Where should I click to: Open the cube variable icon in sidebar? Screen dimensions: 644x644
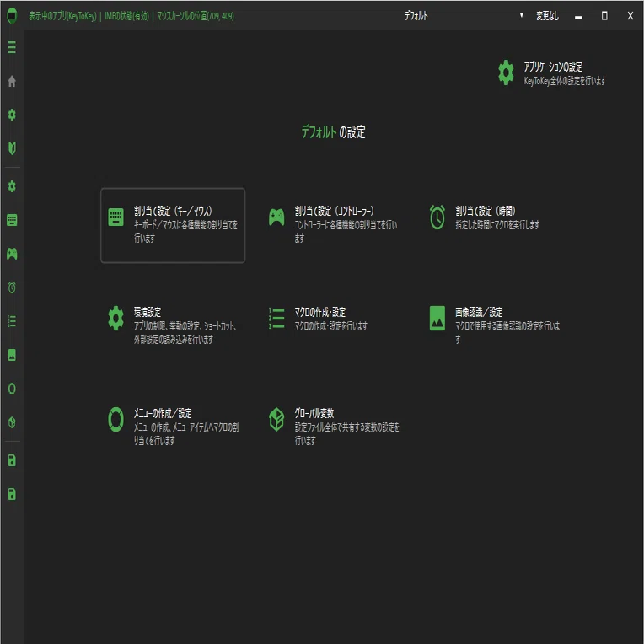tap(12, 422)
